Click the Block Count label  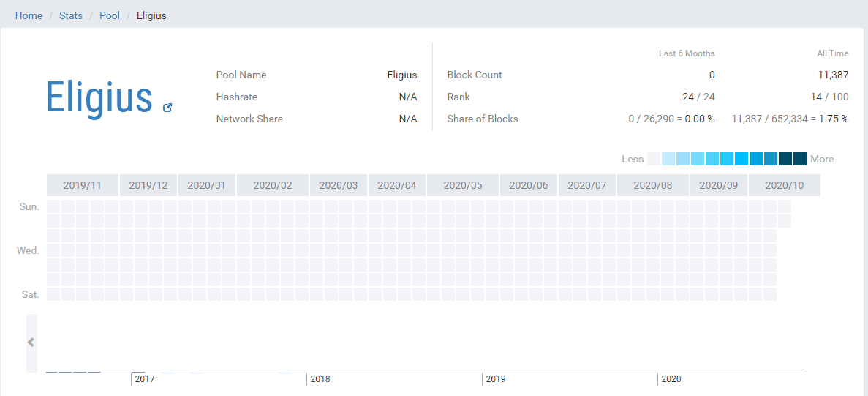475,75
